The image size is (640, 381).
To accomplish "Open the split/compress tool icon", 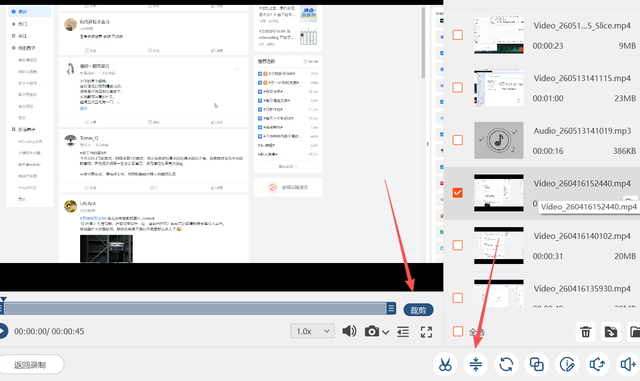I will click(476, 364).
